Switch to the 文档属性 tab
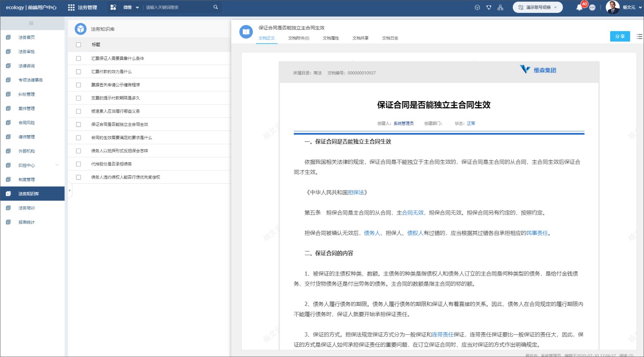The width and height of the screenshot is (644, 357). [331, 38]
